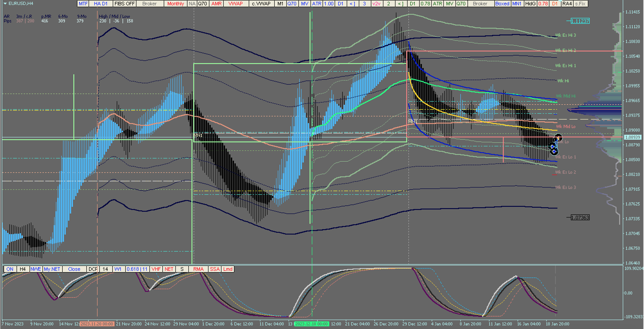Enable the red VWAP button

click(236, 4)
